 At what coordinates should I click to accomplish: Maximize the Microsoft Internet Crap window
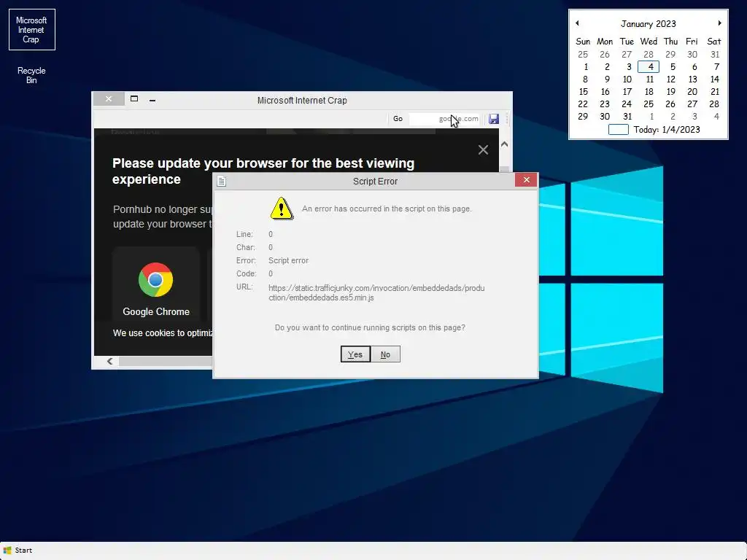click(134, 99)
